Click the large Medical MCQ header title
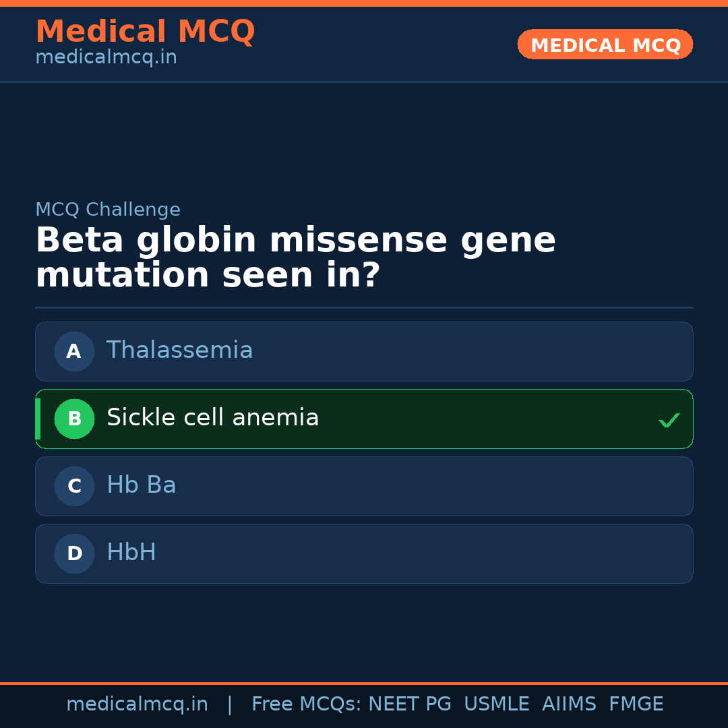The image size is (728, 728). 145,32
